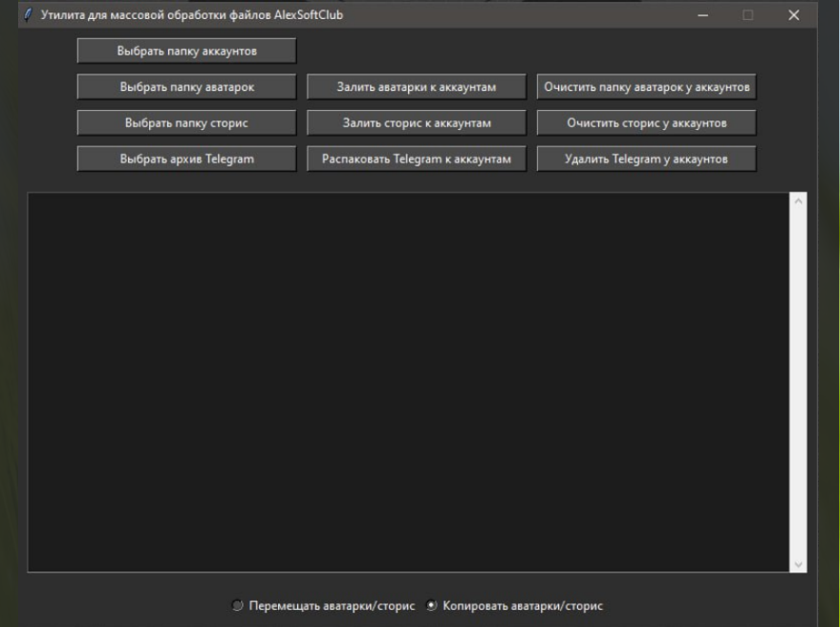The image size is (840, 627).
Task: Click 'Выбрать папку аккаунтов' button
Action: point(186,51)
